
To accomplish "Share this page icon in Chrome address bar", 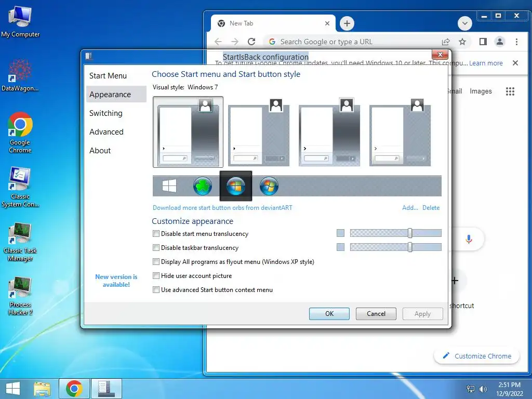I will coord(446,42).
